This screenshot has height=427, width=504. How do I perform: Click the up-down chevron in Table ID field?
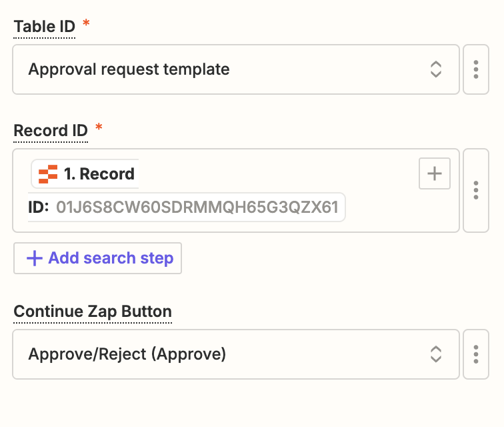pos(435,69)
